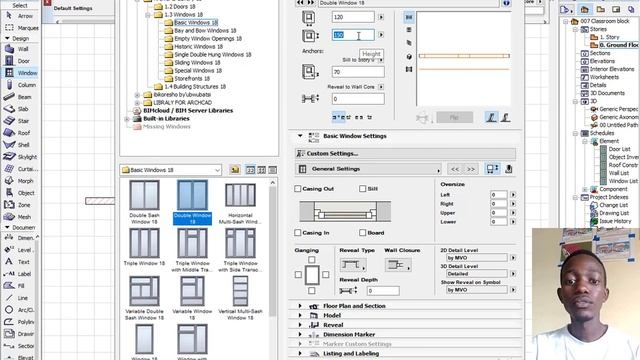Open the Wall Closure selector
The height and width of the screenshot is (360, 640).
point(398,265)
